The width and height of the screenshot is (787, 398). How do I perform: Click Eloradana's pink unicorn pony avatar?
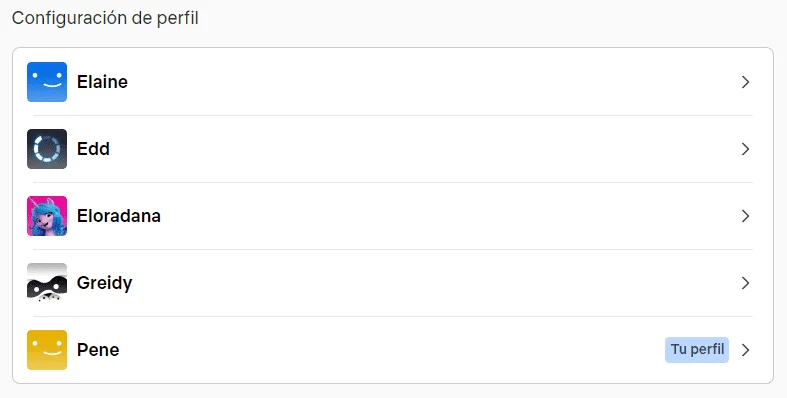47,216
